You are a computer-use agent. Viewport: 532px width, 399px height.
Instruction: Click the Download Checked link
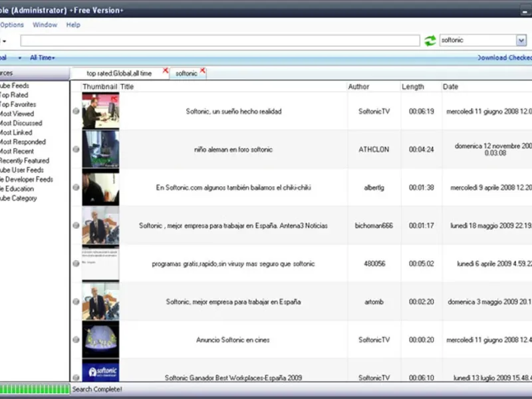[505, 58]
